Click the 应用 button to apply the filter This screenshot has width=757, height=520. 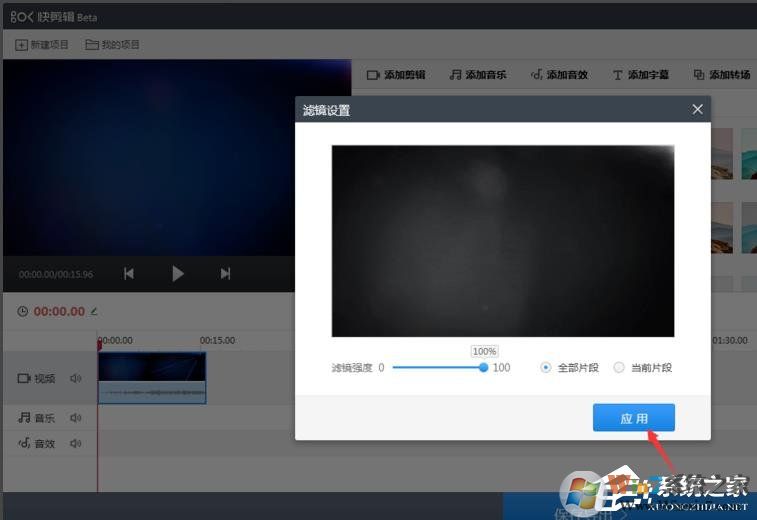coord(633,418)
